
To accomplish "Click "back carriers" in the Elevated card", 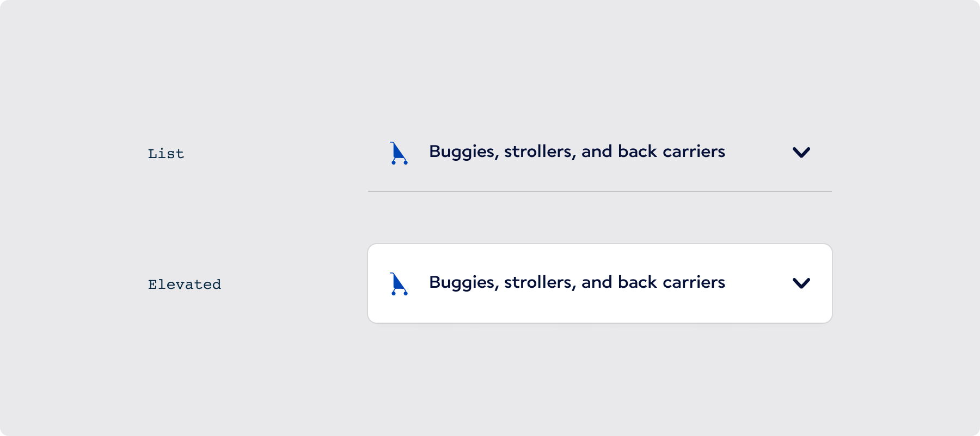I will [671, 282].
